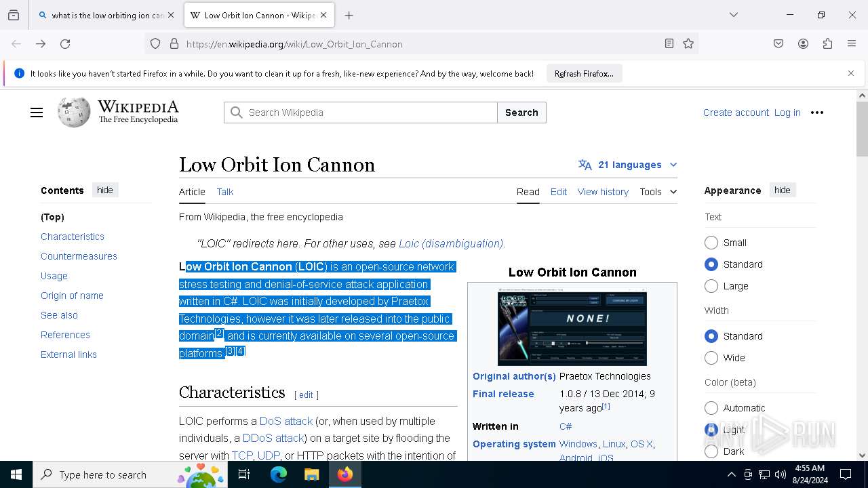Image resolution: width=868 pixels, height=488 pixels.
Task: Select Standard page width
Action: [x=711, y=336]
